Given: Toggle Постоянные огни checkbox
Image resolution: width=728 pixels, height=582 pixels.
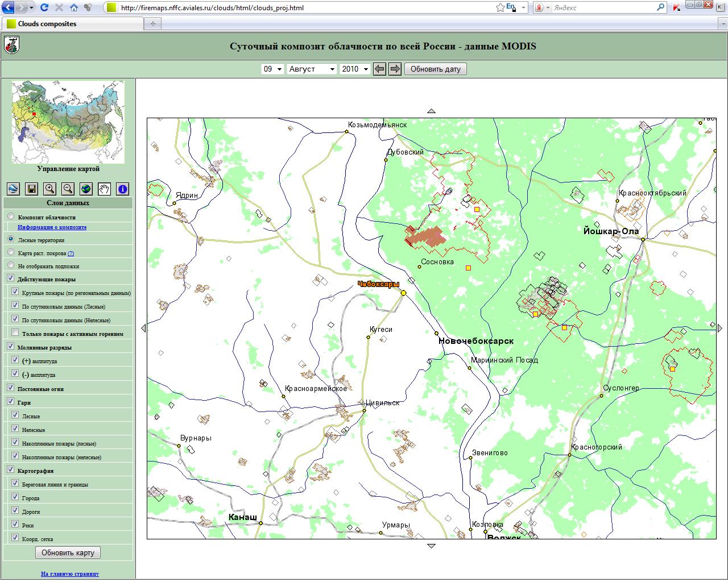Looking at the screenshot, I should pos(11,388).
